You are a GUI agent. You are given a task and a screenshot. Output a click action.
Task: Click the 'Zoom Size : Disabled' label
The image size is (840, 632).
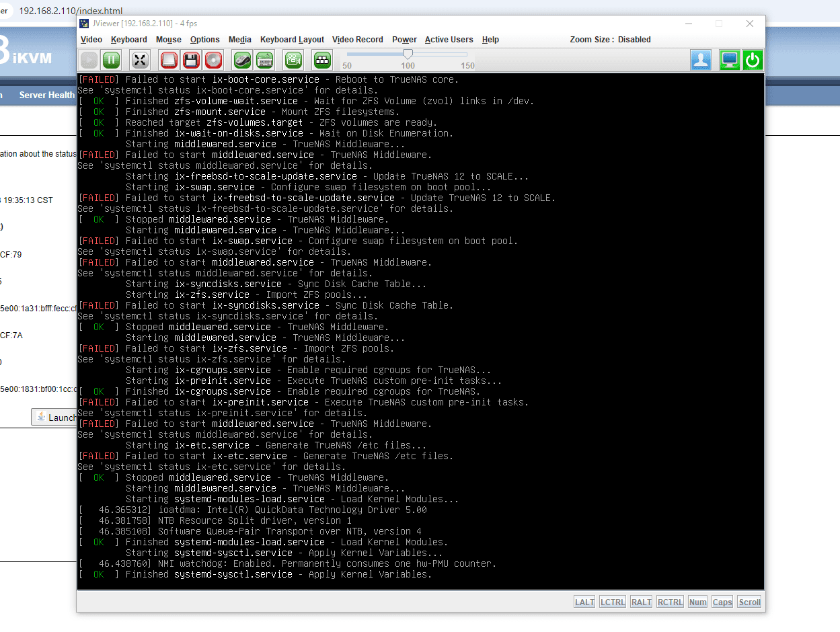(x=610, y=40)
